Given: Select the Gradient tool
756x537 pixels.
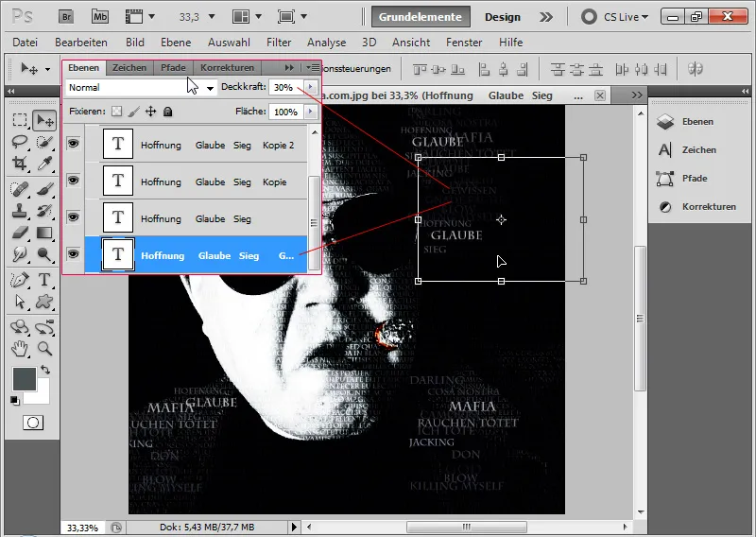Looking at the screenshot, I should pyautogui.click(x=44, y=233).
